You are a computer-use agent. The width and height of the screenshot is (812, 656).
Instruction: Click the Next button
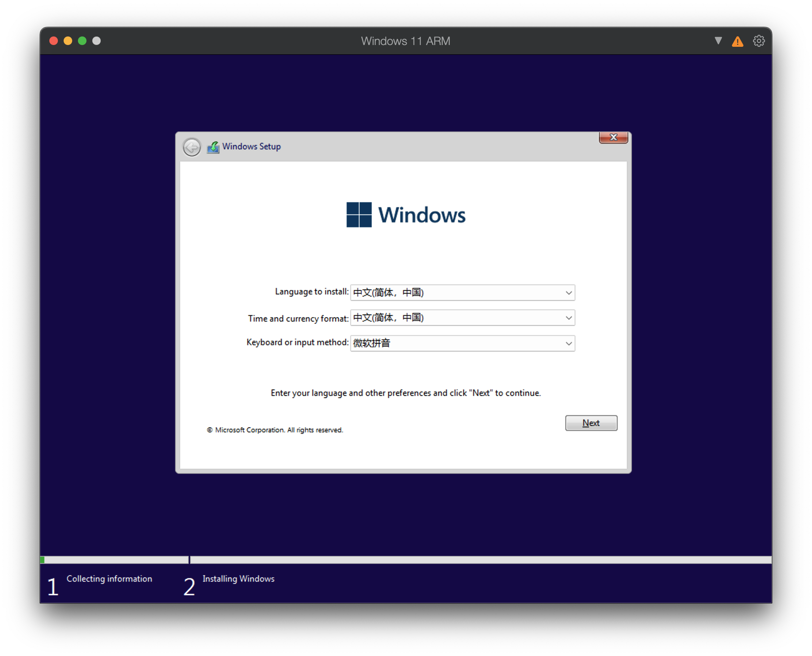click(x=591, y=423)
